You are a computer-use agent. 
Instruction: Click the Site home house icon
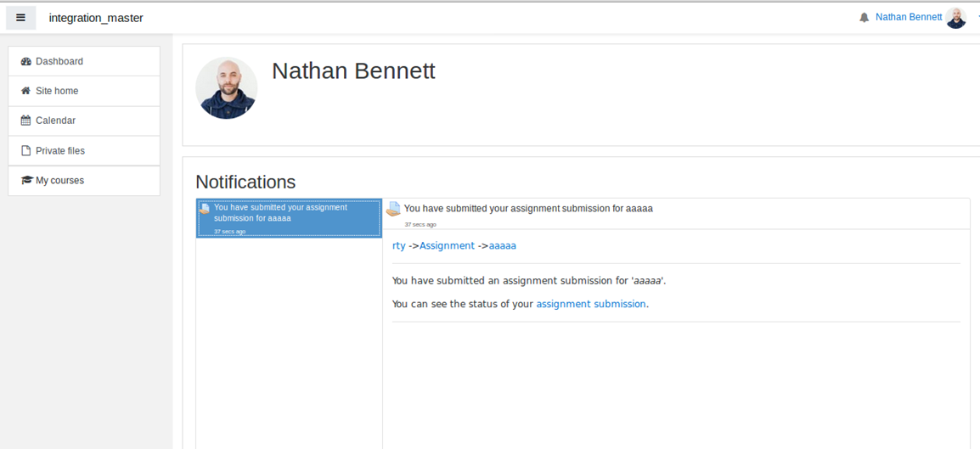25,91
